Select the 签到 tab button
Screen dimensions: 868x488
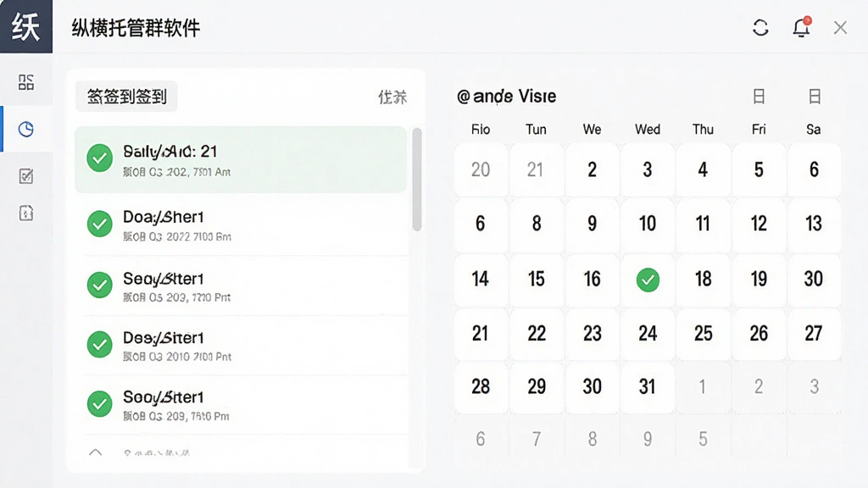(127, 97)
